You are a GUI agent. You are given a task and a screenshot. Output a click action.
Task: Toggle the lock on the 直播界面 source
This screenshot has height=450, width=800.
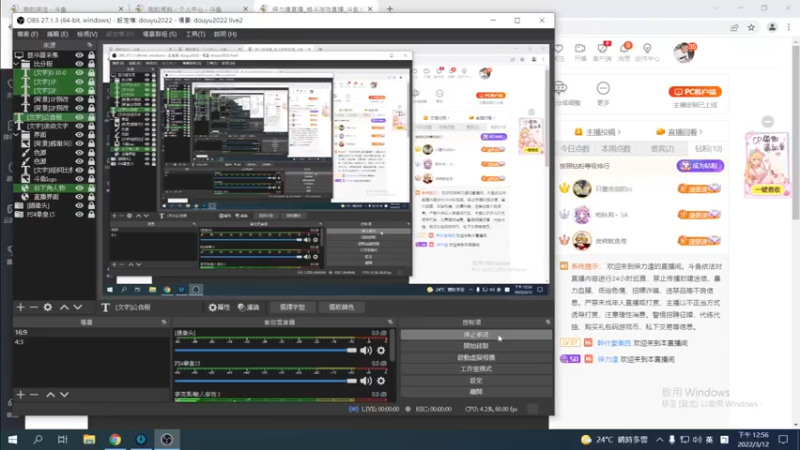pyautogui.click(x=91, y=196)
